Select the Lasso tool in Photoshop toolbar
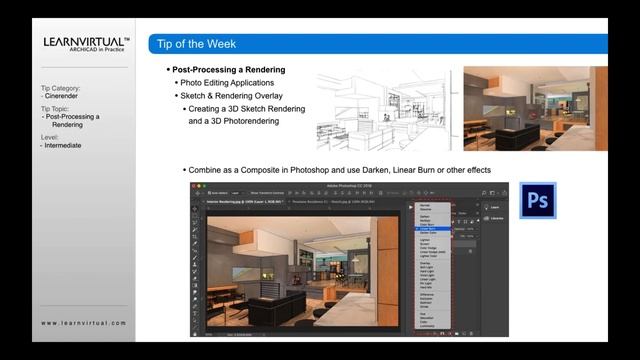 (195, 222)
